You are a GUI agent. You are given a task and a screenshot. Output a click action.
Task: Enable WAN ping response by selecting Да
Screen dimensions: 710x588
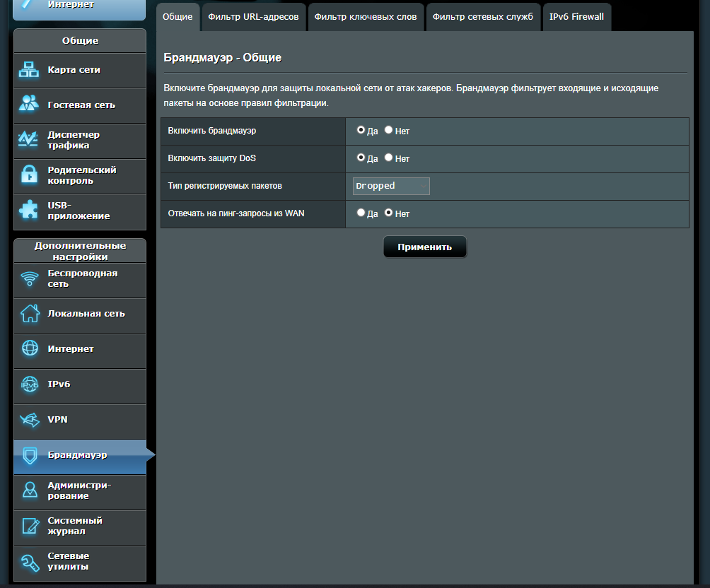(x=361, y=213)
